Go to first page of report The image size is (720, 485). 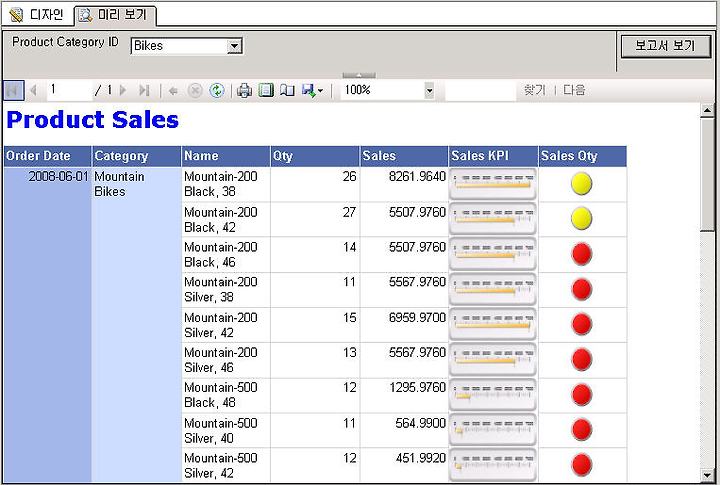click(13, 90)
